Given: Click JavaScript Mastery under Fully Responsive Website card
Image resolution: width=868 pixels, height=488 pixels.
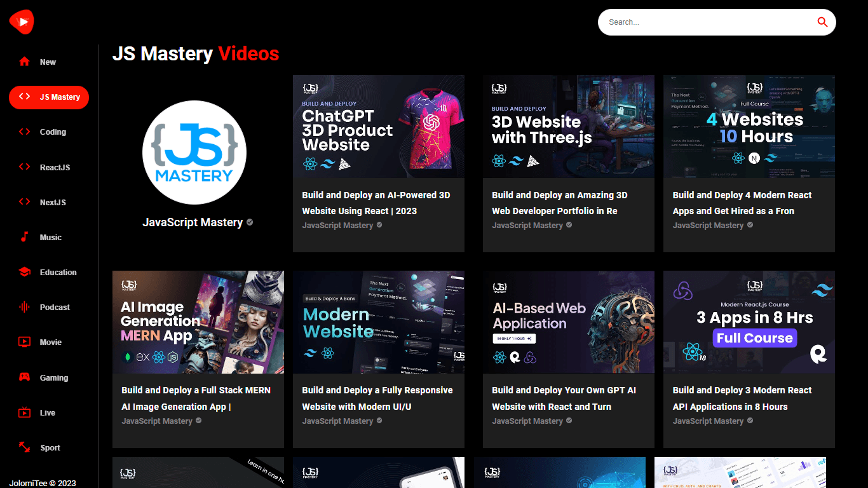Looking at the screenshot, I should pos(337,421).
